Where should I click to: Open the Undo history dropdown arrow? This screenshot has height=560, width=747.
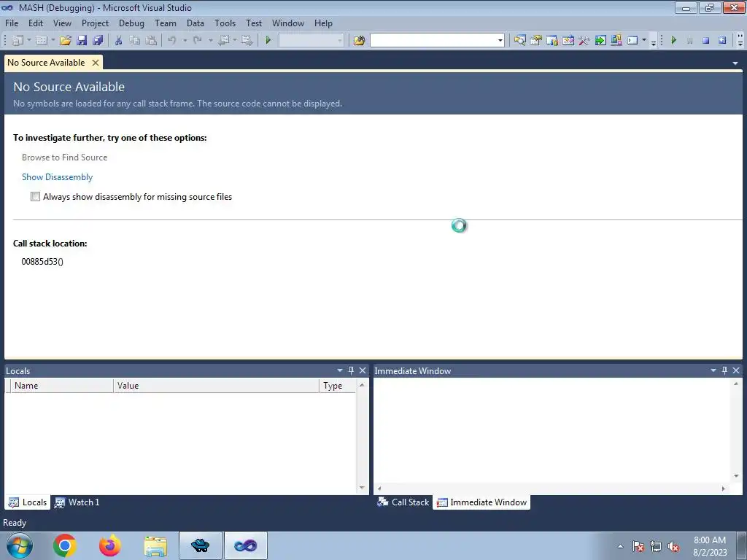click(x=185, y=41)
